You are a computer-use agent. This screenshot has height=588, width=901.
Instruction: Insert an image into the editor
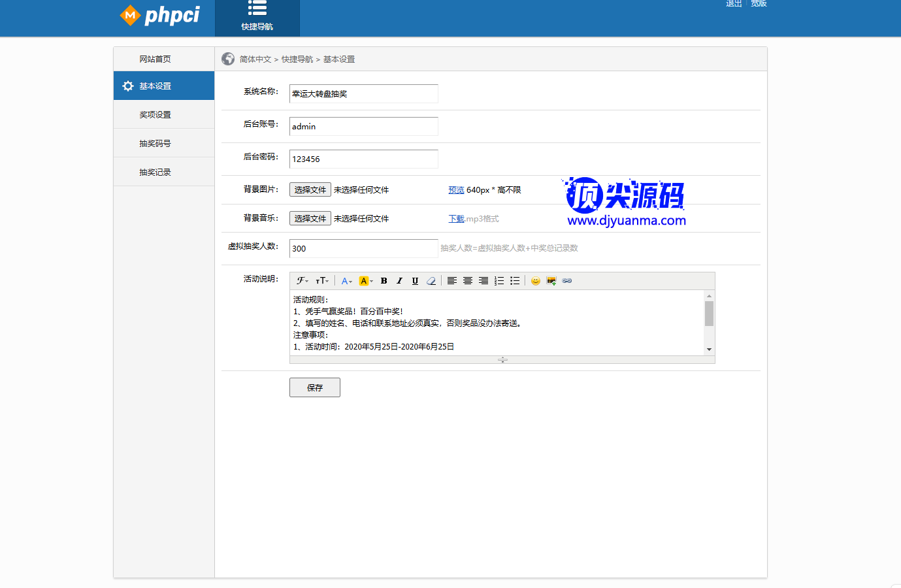click(x=551, y=281)
